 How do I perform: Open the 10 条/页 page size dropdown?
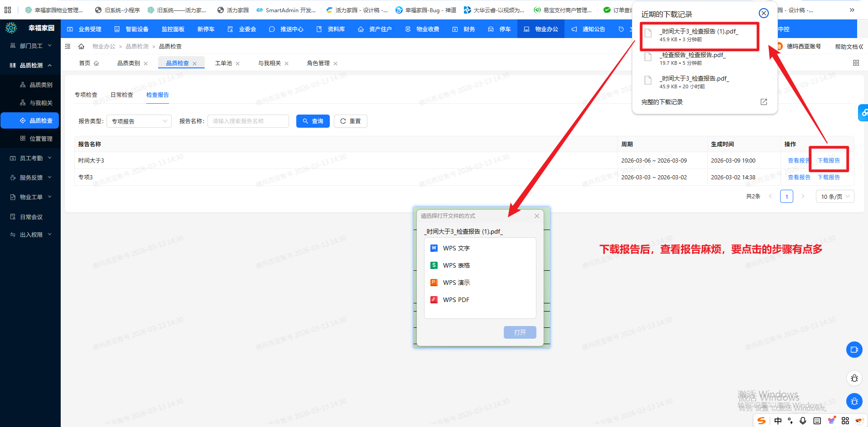pos(835,197)
